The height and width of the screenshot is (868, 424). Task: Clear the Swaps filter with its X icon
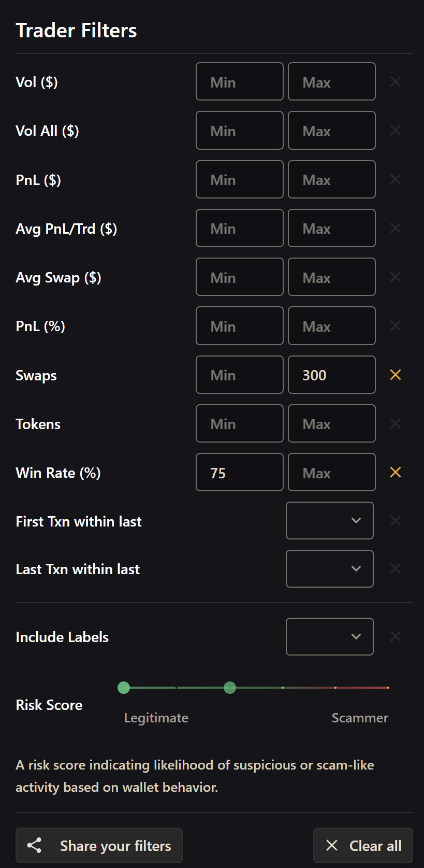[x=396, y=375]
